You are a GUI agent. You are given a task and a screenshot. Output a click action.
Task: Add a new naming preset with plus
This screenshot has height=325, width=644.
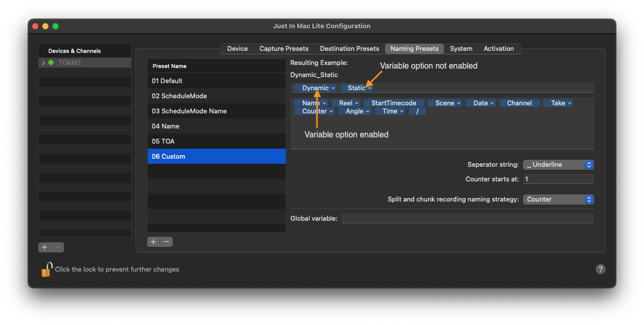pos(154,242)
